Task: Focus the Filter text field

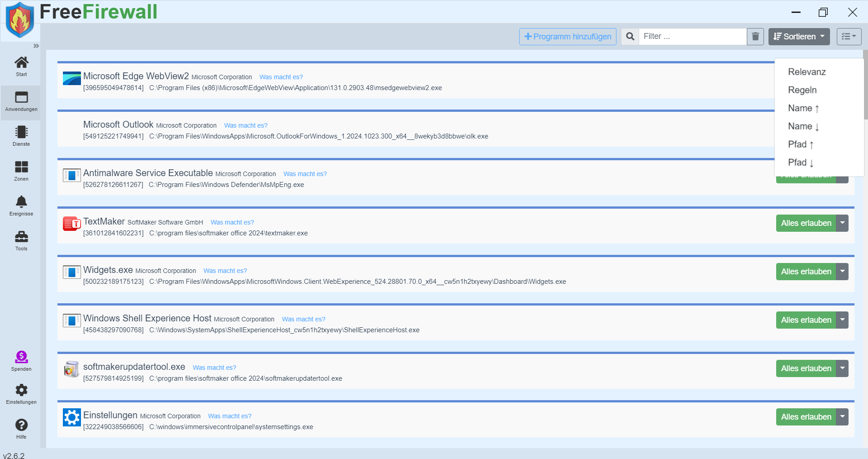Action: click(693, 36)
